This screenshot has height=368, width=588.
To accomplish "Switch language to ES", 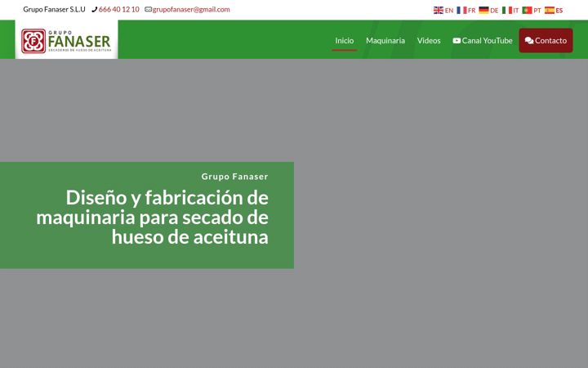I will pyautogui.click(x=559, y=11).
